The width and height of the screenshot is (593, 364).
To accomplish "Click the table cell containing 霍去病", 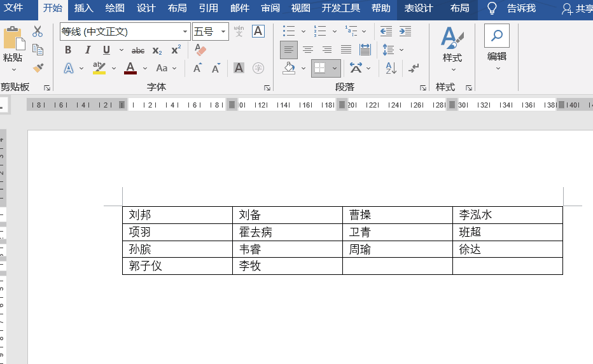I will coord(288,232).
